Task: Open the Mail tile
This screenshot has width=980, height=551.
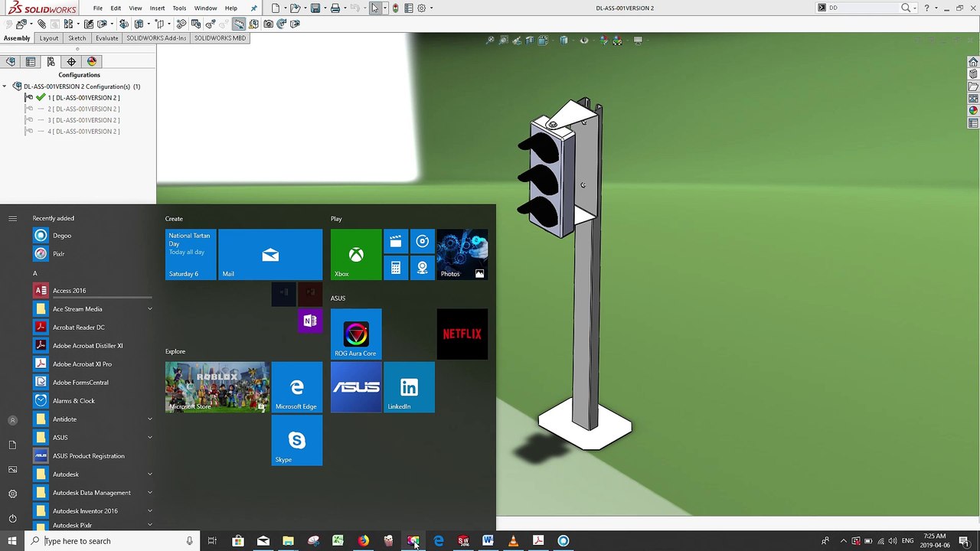Action: tap(271, 254)
